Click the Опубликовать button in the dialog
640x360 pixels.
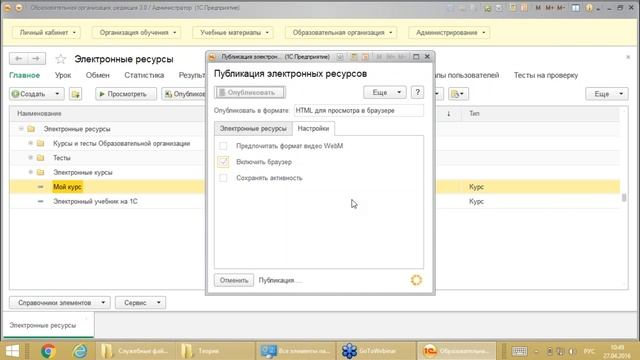click(x=250, y=93)
